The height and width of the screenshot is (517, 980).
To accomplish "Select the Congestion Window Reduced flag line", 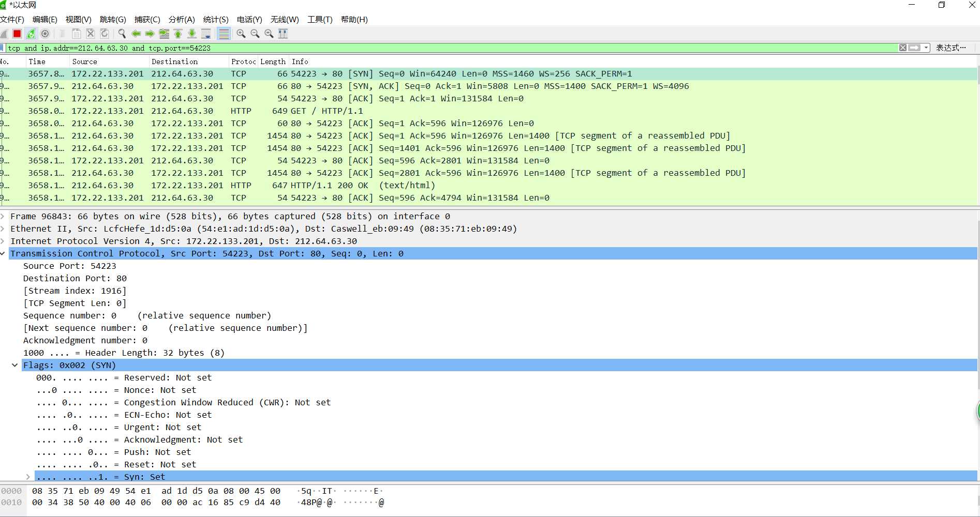I will pyautogui.click(x=183, y=402).
